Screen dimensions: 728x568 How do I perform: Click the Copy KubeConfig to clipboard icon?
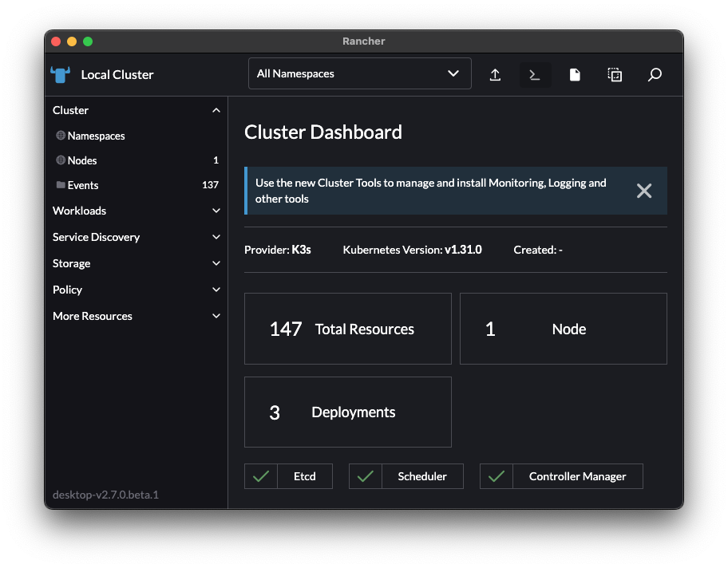coord(615,74)
